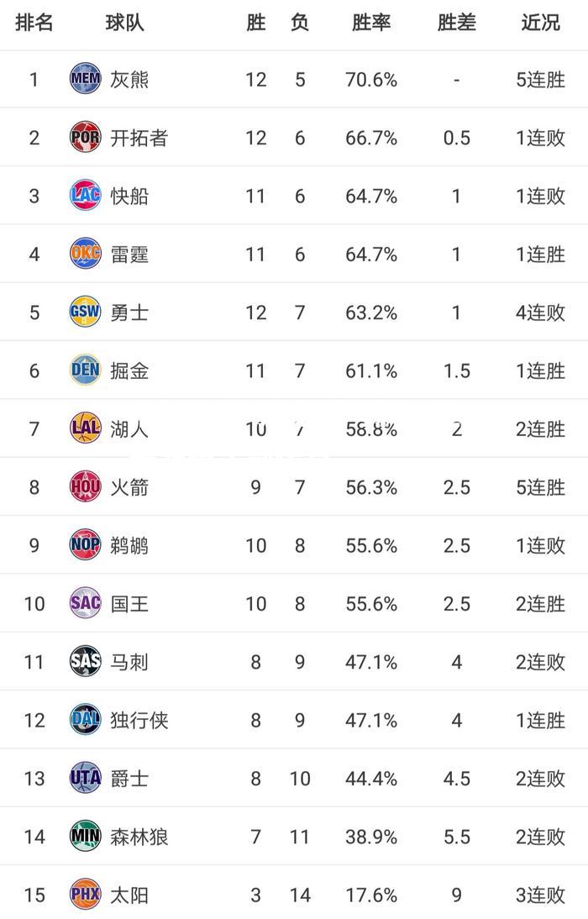Click the 胜率 column header

tap(371, 23)
